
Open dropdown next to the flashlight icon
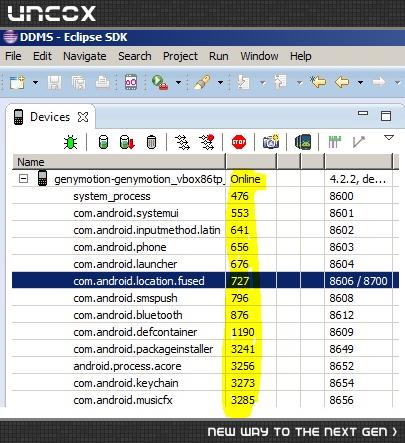(220, 82)
